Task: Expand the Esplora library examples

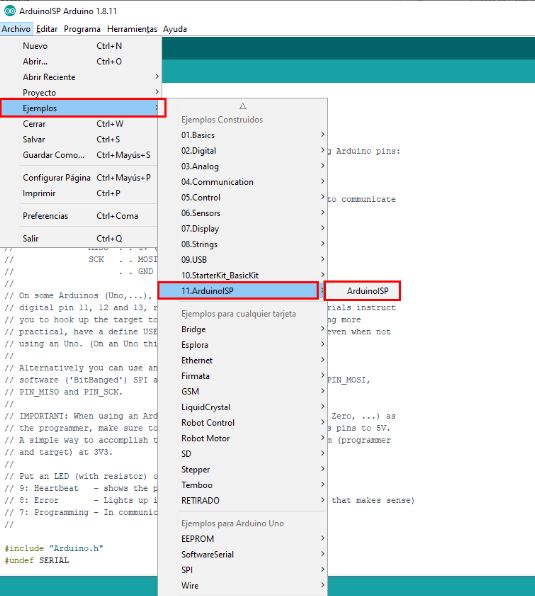Action: tap(242, 345)
